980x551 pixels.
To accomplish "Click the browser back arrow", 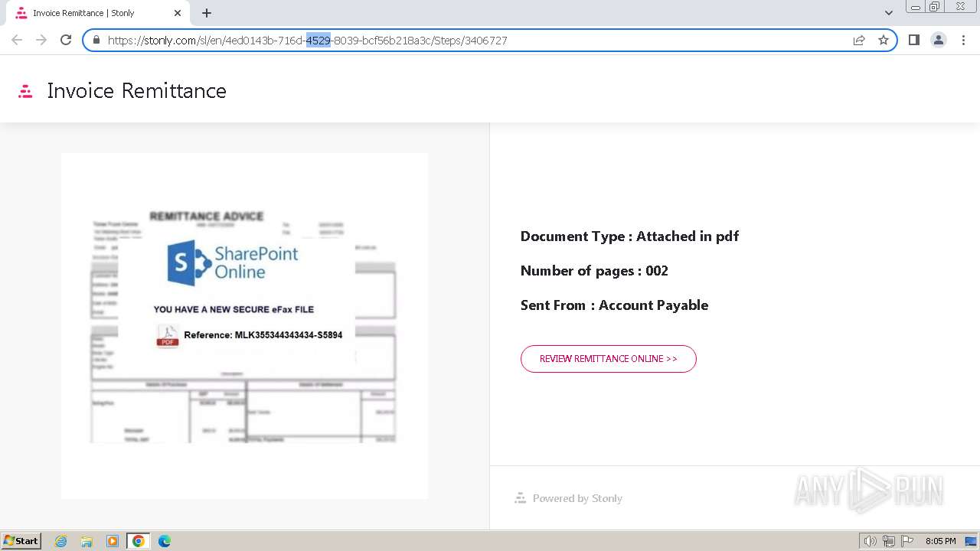I will pos(17,40).
